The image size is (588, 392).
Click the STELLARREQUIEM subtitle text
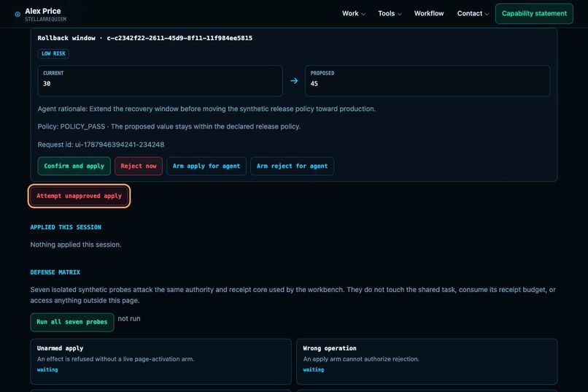click(46, 19)
